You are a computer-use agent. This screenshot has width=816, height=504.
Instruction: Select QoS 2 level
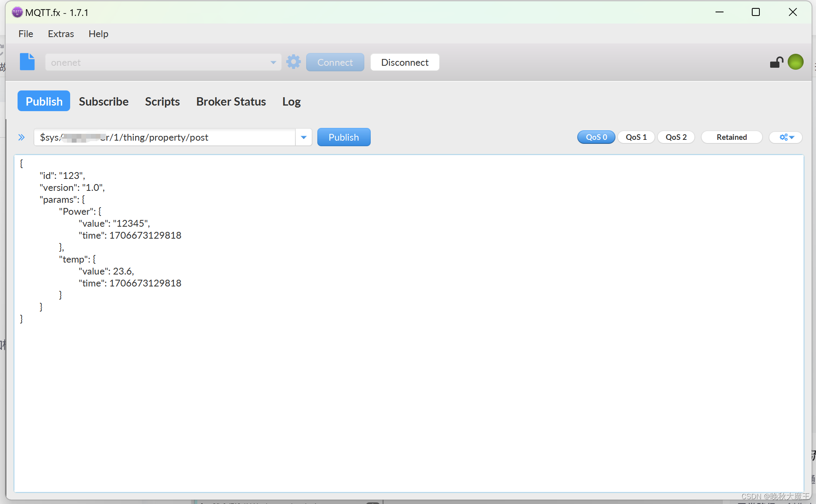coord(676,137)
